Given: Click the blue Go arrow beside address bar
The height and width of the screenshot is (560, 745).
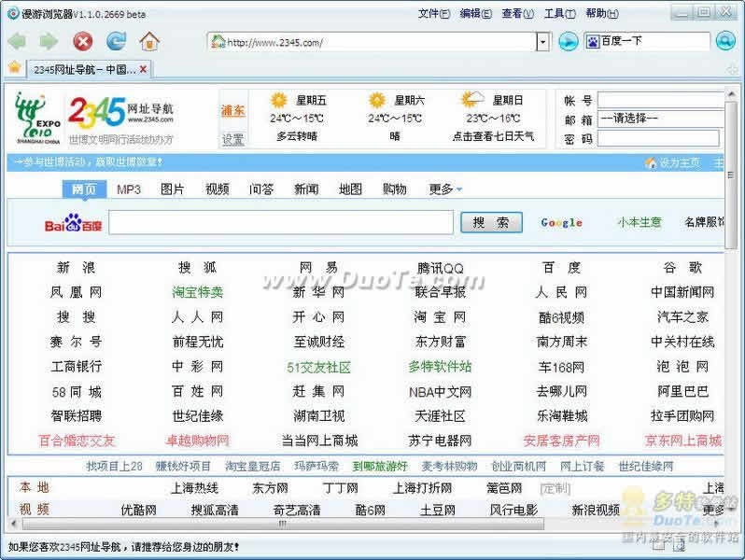Looking at the screenshot, I should tap(568, 42).
